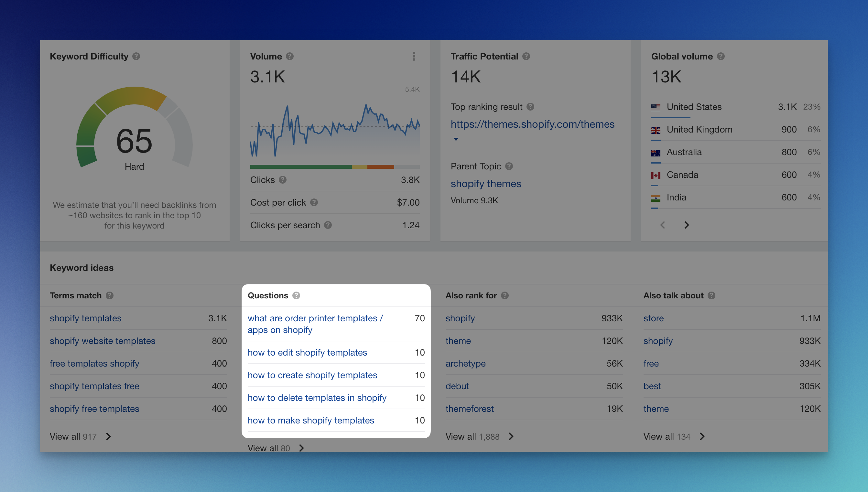Image resolution: width=868 pixels, height=492 pixels.
Task: Click the 1.24 clicks per search value
Action: [x=411, y=225]
